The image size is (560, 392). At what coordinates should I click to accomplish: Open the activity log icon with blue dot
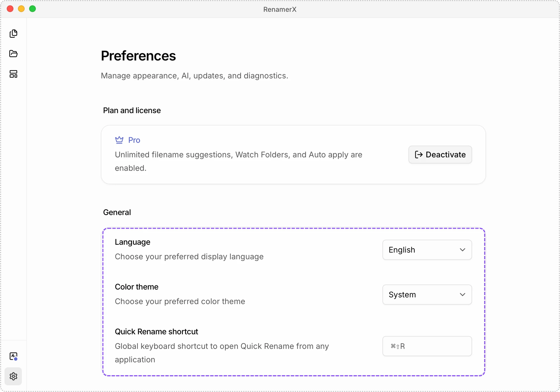13,356
